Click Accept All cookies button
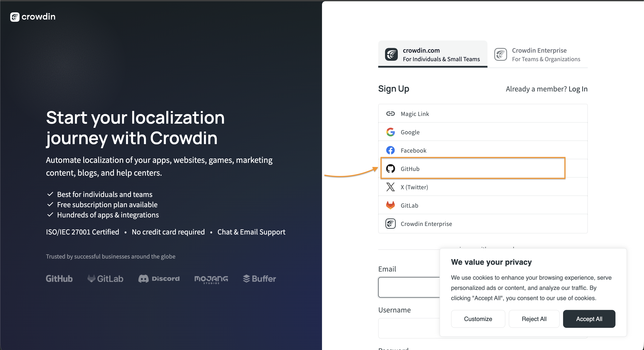Screen dimensions: 644x350 point(589,319)
